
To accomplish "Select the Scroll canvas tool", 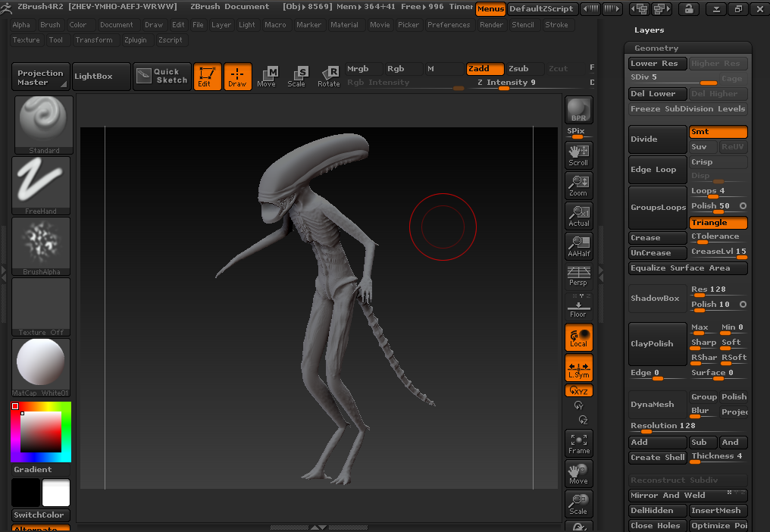I will 578,155.
